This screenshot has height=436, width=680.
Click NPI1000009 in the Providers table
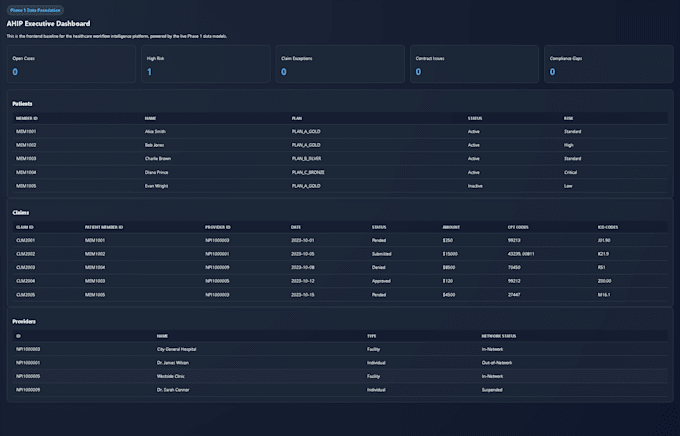click(28, 390)
